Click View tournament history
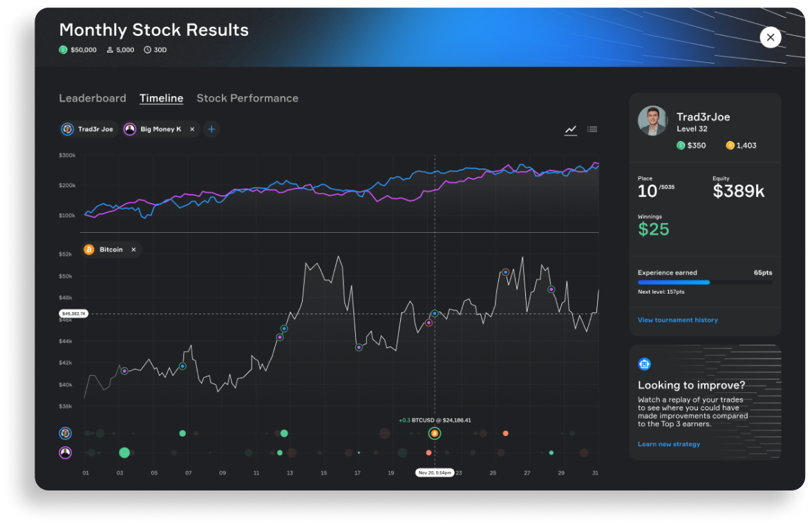Screen dimensions: 812x525 pyautogui.click(x=679, y=320)
